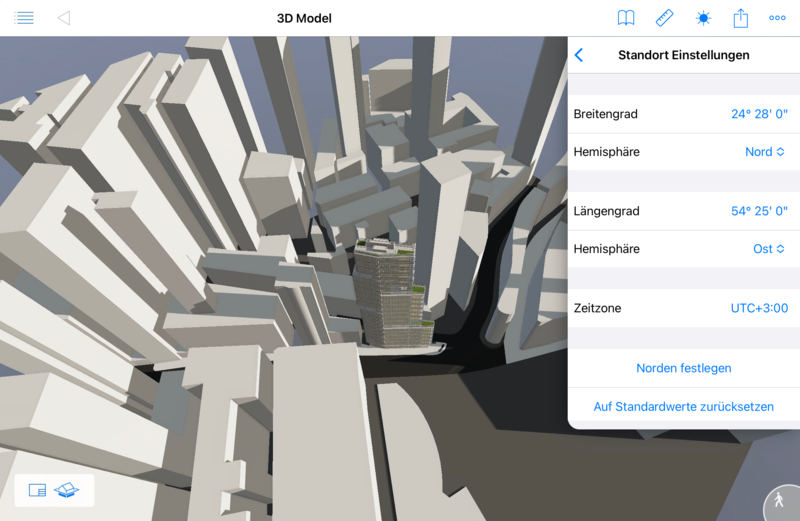Open the bookmarks book icon
The image size is (800, 521).
(626, 18)
